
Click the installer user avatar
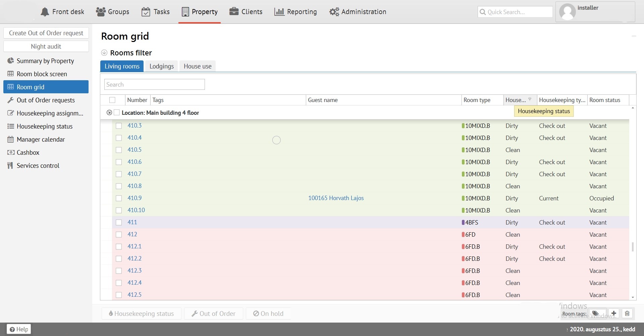tap(568, 12)
